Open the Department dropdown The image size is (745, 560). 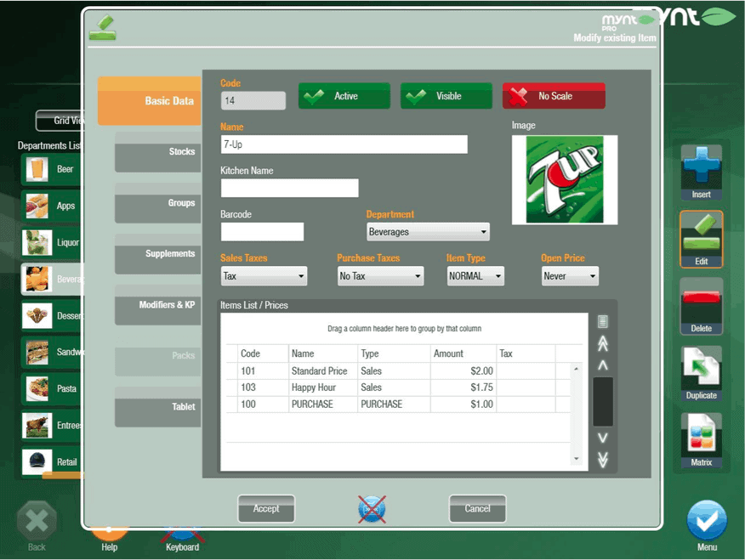tap(428, 232)
